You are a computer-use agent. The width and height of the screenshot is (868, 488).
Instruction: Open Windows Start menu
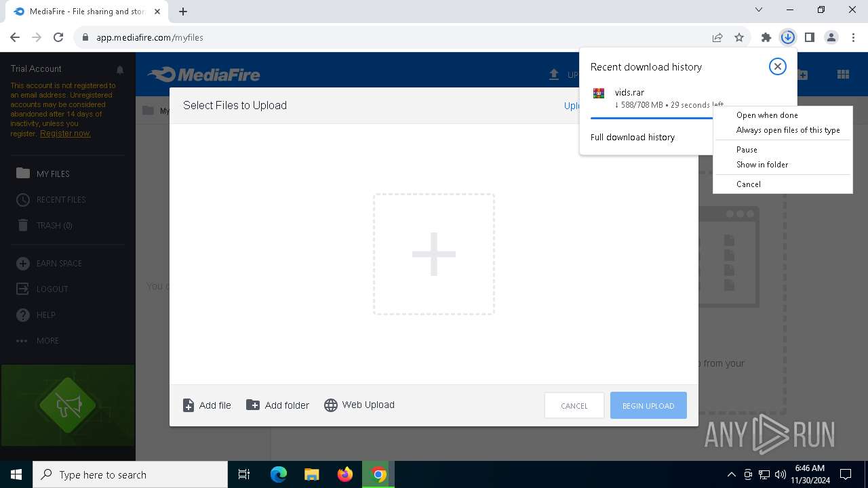point(16,474)
